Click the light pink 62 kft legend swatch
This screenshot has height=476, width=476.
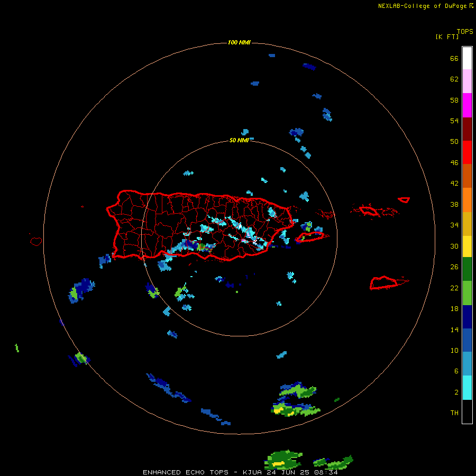467,81
